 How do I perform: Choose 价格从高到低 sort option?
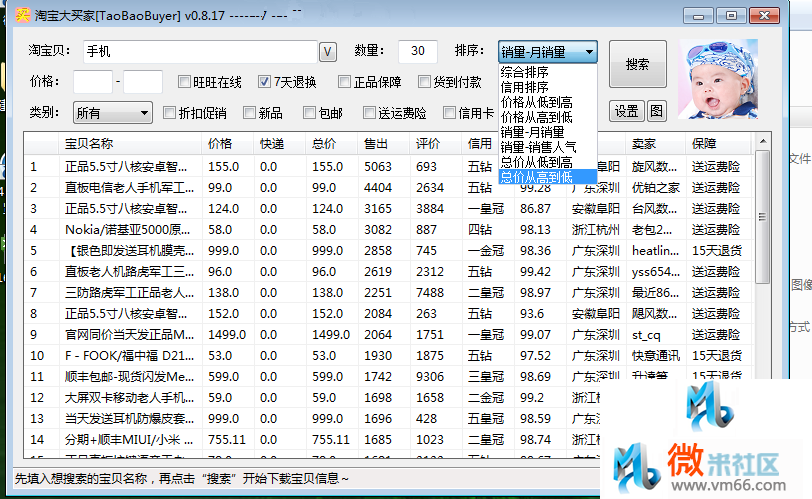tap(548, 117)
